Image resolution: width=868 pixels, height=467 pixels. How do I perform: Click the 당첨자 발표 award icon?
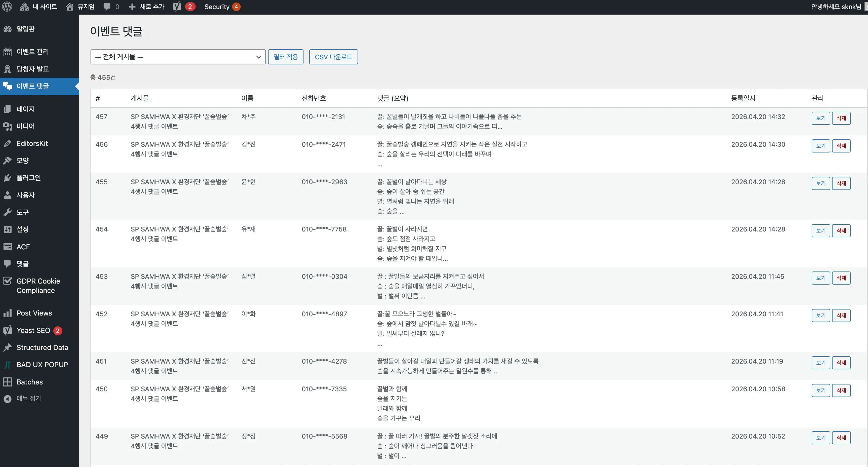7,69
